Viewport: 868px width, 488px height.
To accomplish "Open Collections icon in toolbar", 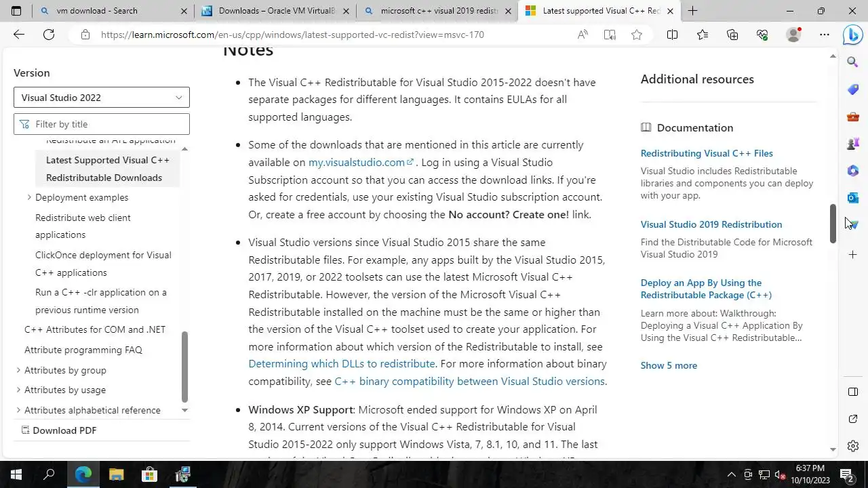I will coord(732,35).
